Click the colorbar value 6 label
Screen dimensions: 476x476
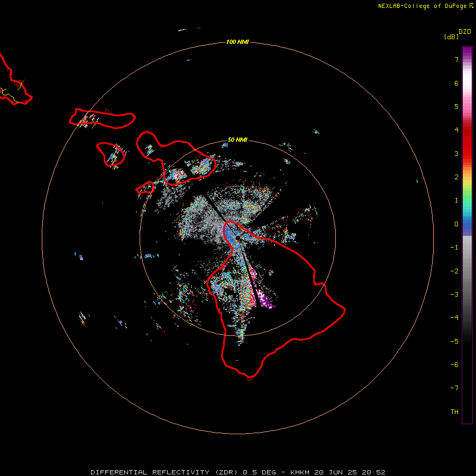pyautogui.click(x=456, y=83)
